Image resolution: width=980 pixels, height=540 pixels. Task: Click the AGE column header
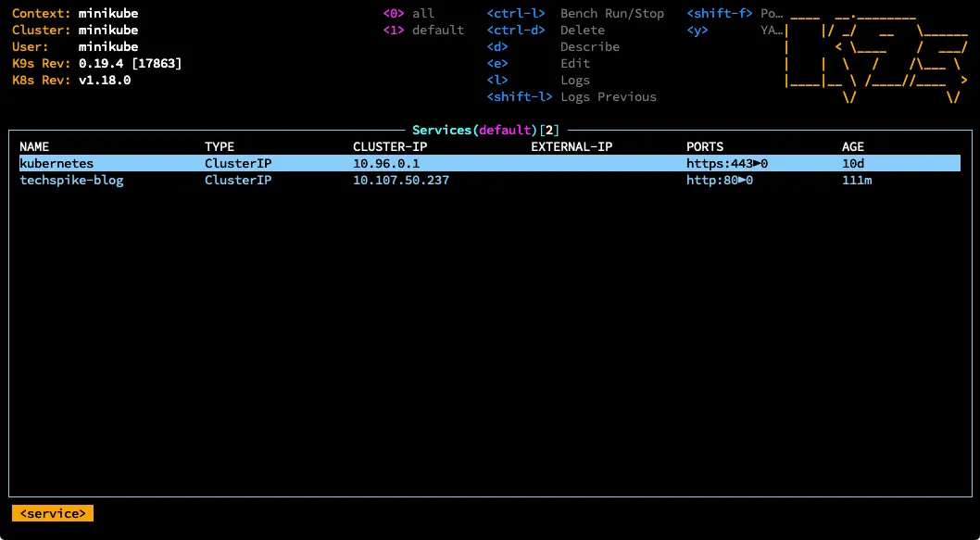pos(853,147)
